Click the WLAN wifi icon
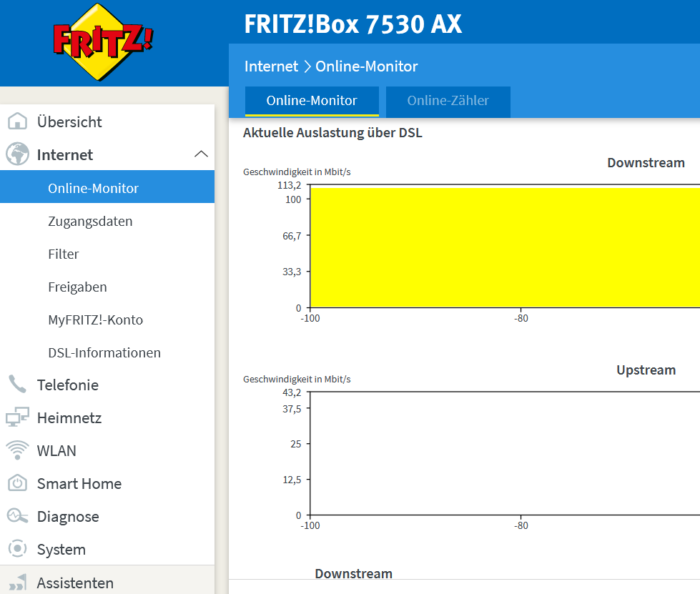 (17, 450)
